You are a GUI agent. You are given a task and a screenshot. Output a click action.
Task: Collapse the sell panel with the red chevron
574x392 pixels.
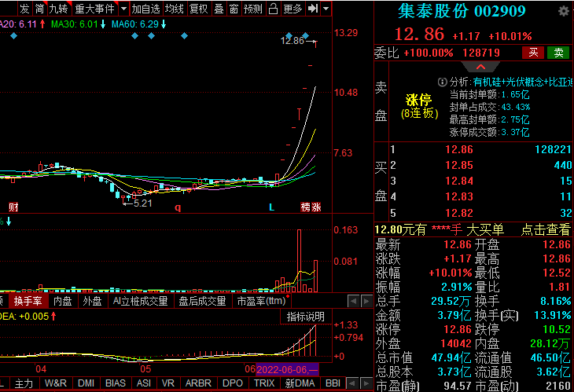[480, 67]
